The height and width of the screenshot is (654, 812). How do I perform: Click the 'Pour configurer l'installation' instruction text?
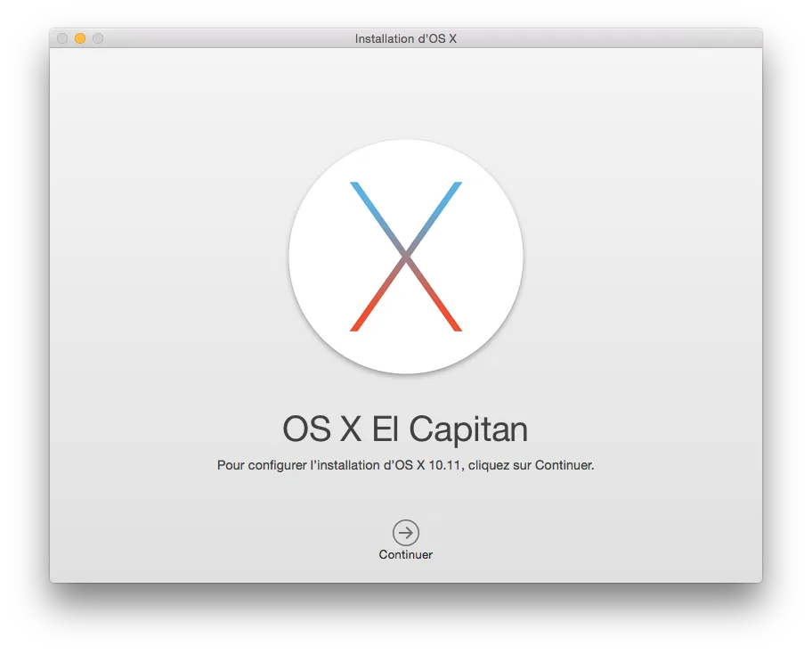click(405, 465)
